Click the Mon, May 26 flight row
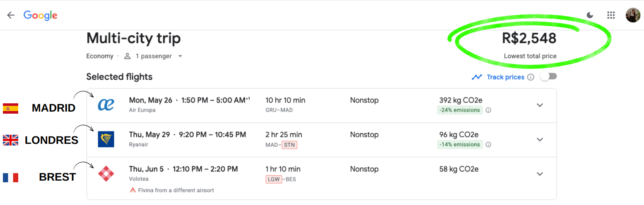Image resolution: width=644 pixels, height=205 pixels. (x=321, y=105)
